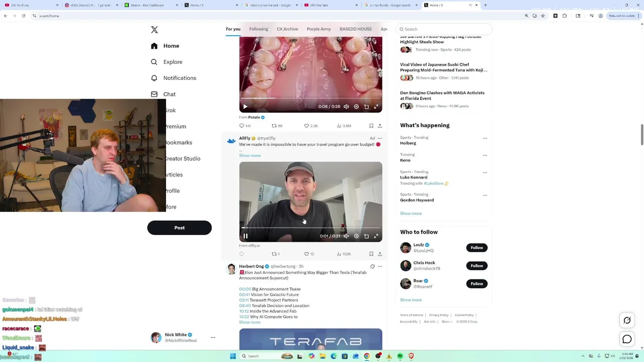Open the Explore page

[167, 62]
